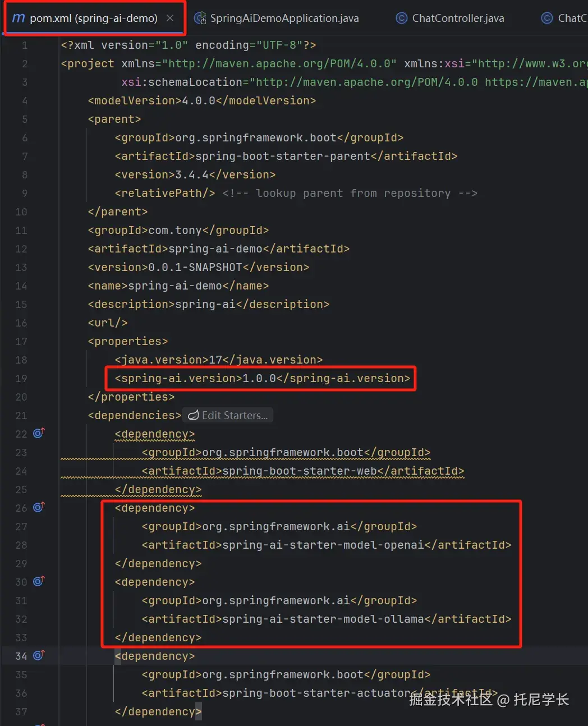Click the gutter dependency icon on line 30
Screen dimensions: 588x726
point(39,581)
